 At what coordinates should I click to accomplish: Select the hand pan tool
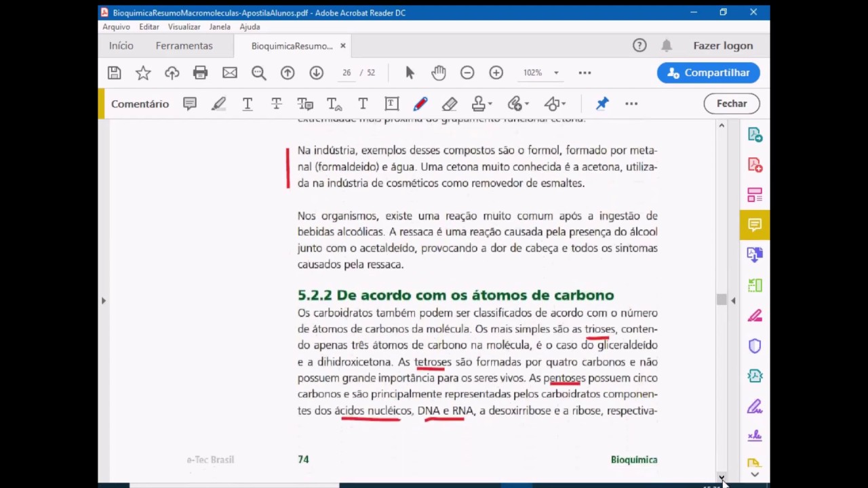[x=439, y=73]
